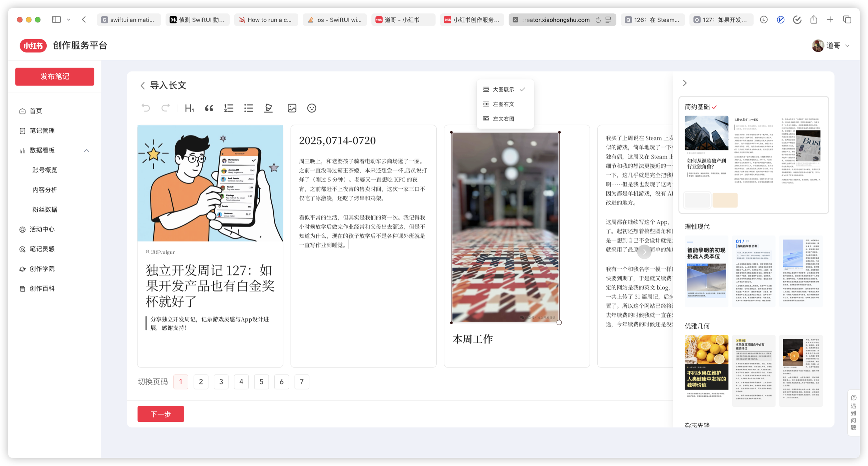Screen dimensions: 868x466
Task: Click the 发布笔记 button
Action: tap(55, 76)
